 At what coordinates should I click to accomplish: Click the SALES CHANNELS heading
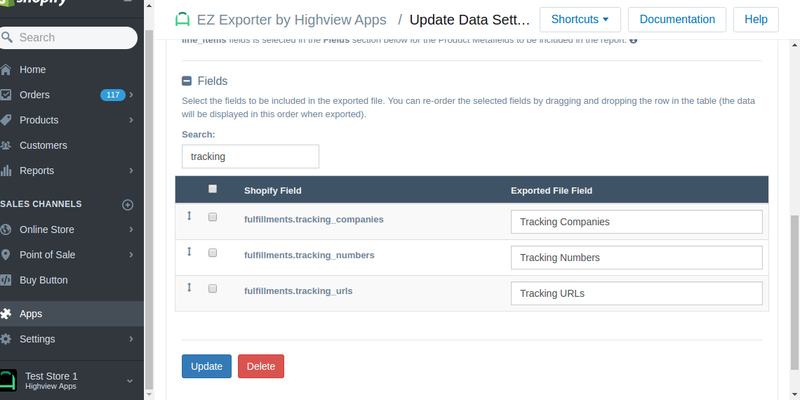(41, 204)
